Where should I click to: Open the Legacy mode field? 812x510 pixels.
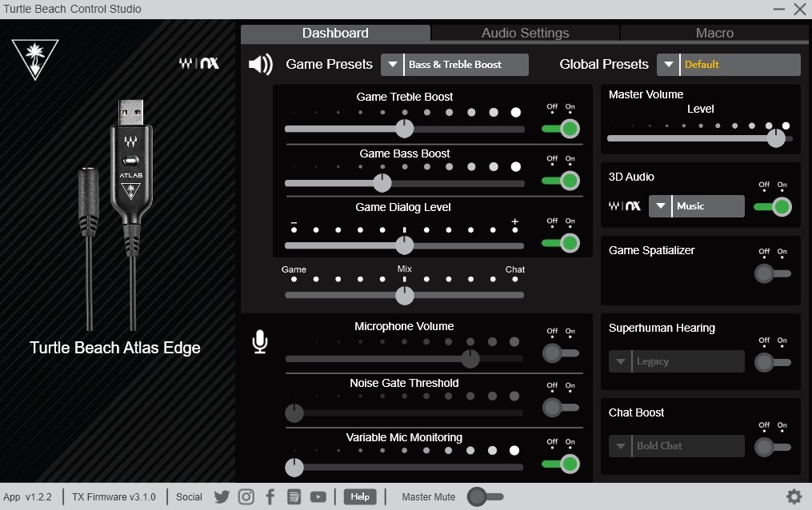(x=688, y=361)
